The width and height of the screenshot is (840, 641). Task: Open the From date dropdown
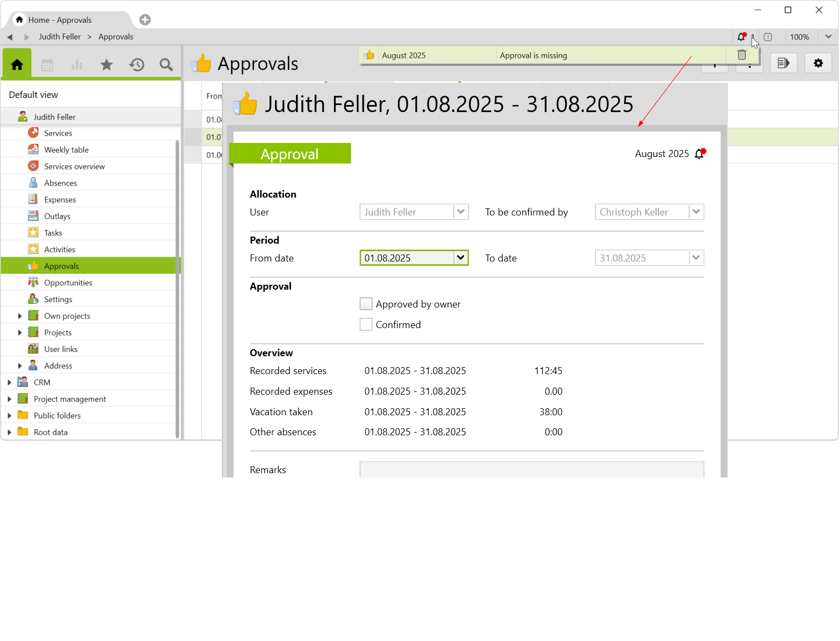pos(461,258)
